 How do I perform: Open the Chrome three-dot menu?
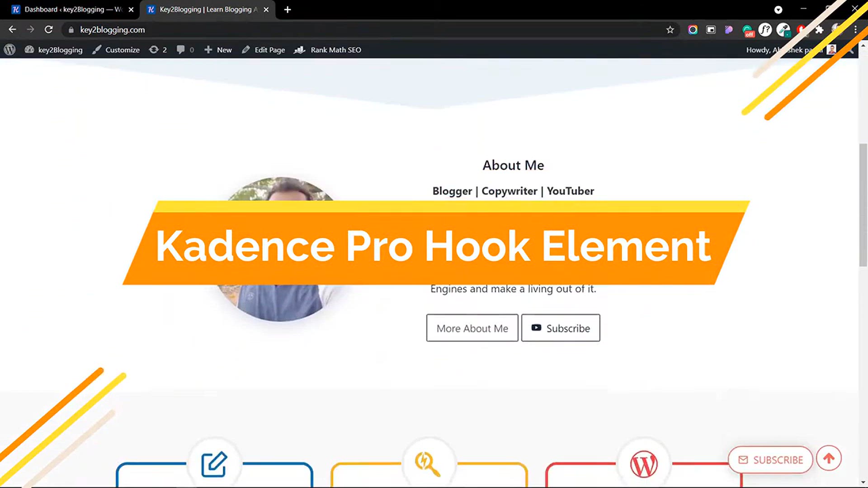click(x=855, y=30)
